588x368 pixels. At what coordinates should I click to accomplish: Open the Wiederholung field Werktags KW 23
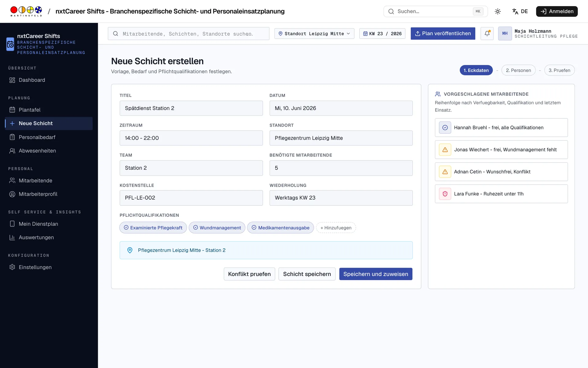coord(341,198)
